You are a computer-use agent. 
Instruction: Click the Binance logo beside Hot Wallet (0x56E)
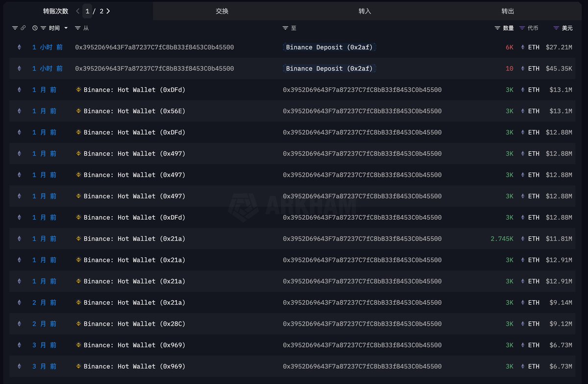(x=78, y=111)
